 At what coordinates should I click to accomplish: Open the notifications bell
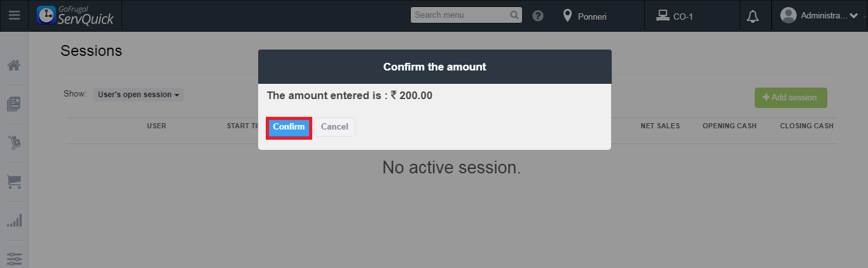click(x=753, y=17)
